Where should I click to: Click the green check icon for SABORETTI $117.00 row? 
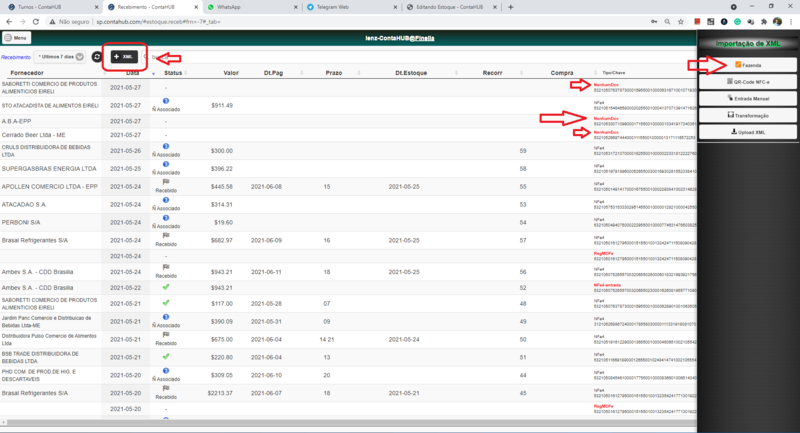pyautogui.click(x=166, y=303)
